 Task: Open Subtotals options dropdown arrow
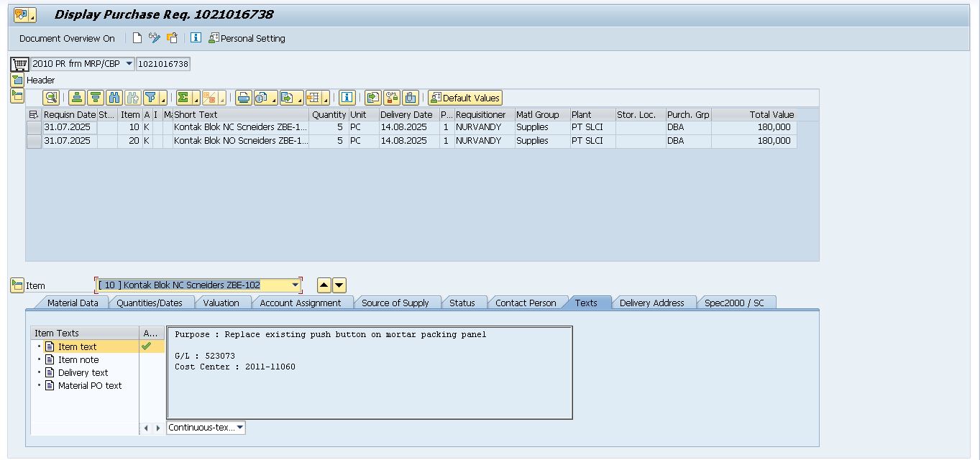click(x=222, y=98)
